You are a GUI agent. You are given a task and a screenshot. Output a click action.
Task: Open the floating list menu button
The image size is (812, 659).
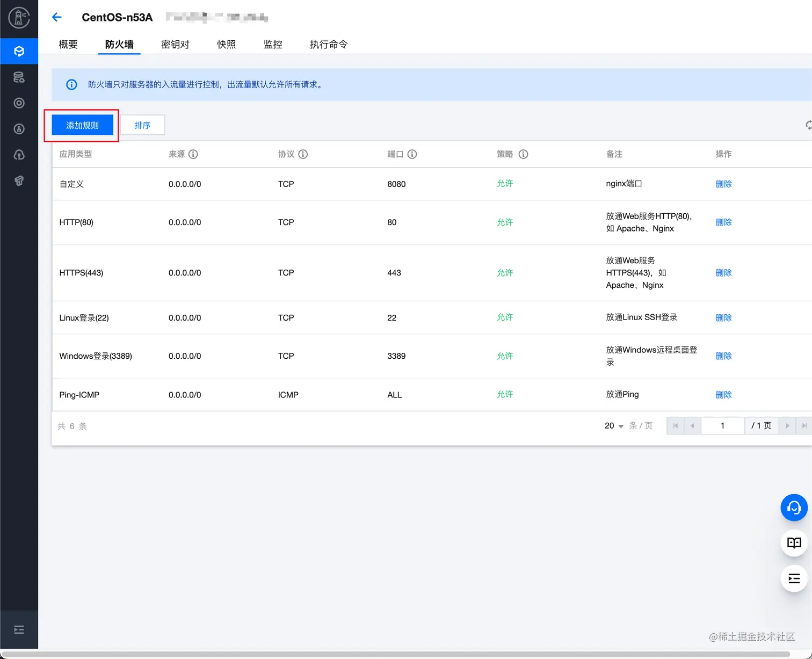(x=794, y=578)
